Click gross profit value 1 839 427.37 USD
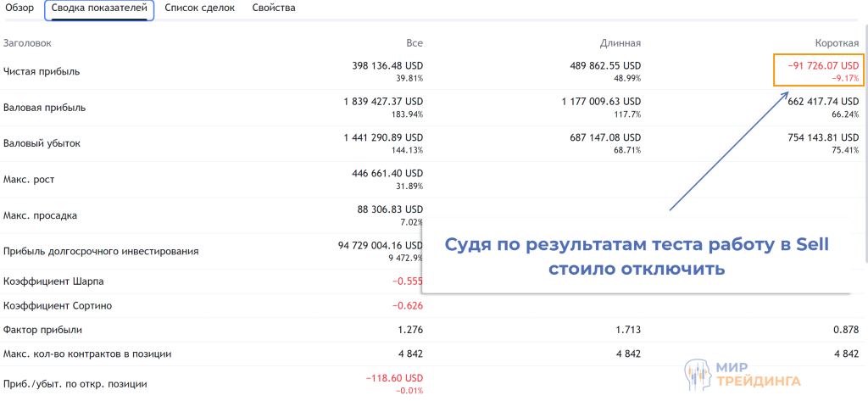868x401 pixels. (384, 102)
